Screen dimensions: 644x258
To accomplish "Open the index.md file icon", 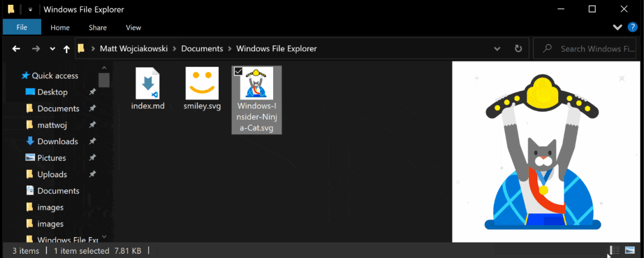I will point(147,84).
